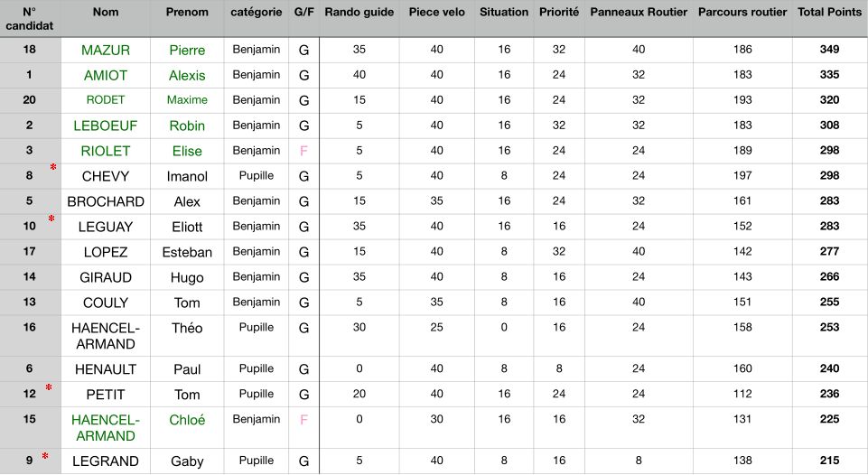
Task: Click the green MAZUR name cell
Action: coord(105,51)
